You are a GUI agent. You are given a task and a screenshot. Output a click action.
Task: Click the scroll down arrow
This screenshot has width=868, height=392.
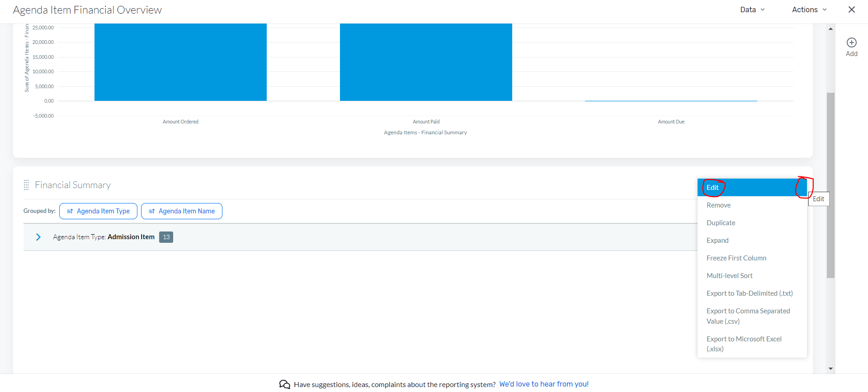(x=830, y=369)
